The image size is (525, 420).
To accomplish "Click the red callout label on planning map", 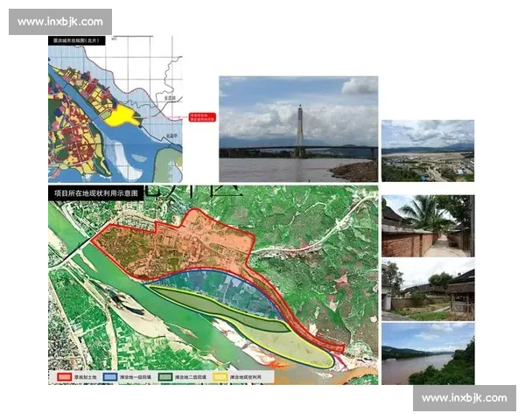I will 200,117.
